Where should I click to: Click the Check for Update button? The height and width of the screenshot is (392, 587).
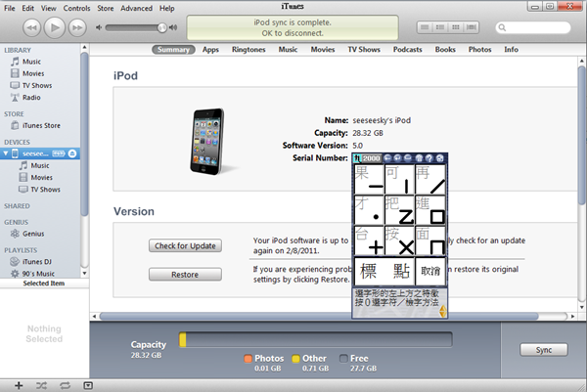pos(185,245)
